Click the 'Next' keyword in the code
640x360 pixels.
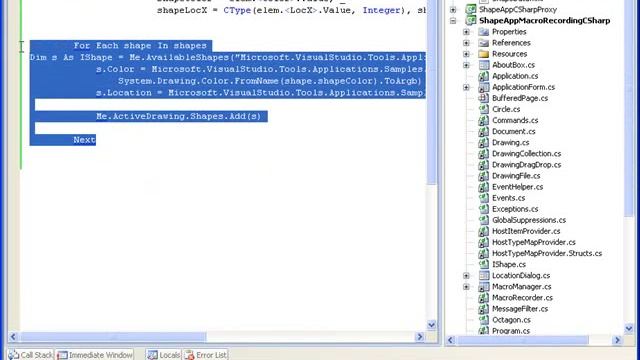click(84, 140)
